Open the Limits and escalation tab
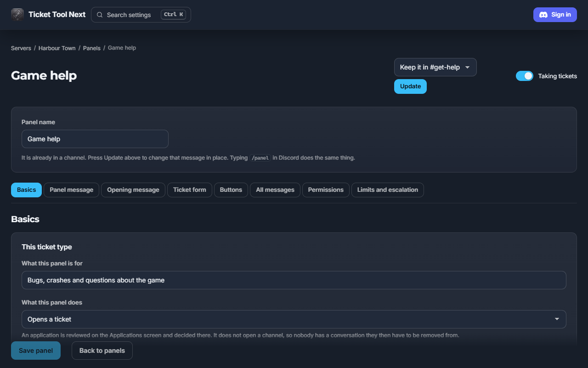The image size is (588, 368). (388, 190)
